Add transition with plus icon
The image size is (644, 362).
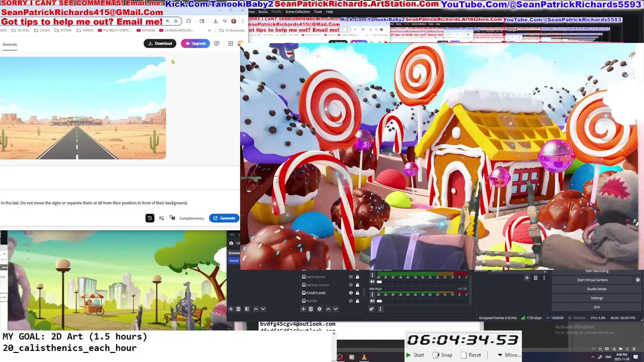click(527, 278)
